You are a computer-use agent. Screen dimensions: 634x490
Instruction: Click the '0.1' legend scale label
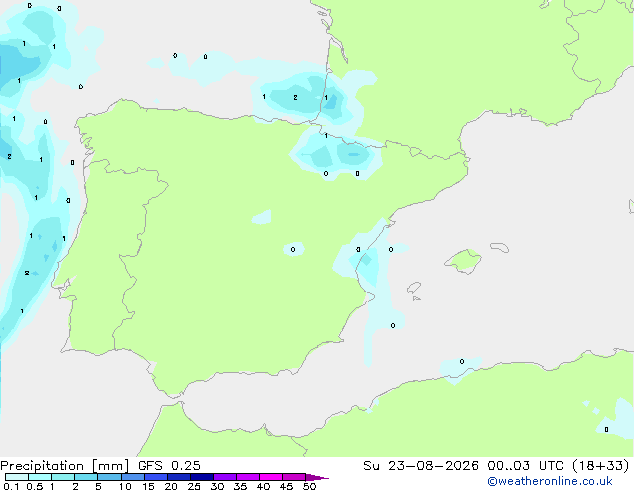pyautogui.click(x=11, y=486)
